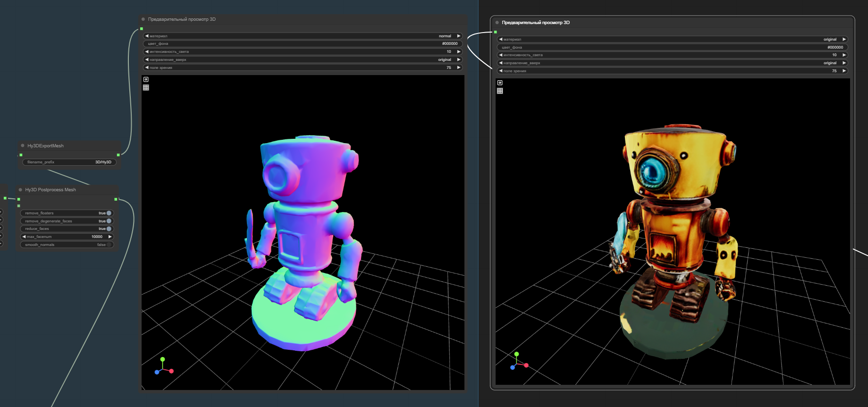
Task: Click поле зрения value 75 in right node
Action: 834,71
